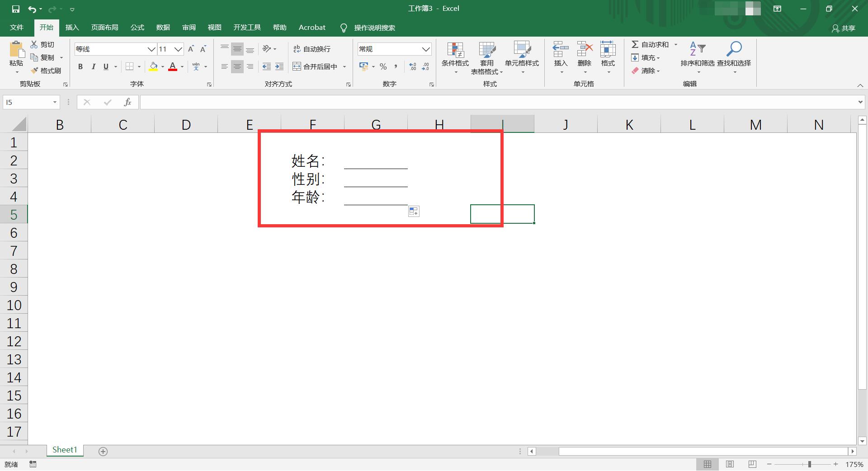The height and width of the screenshot is (471, 868).
Task: Increase decimal places with the .00 icon
Action: pos(412,66)
